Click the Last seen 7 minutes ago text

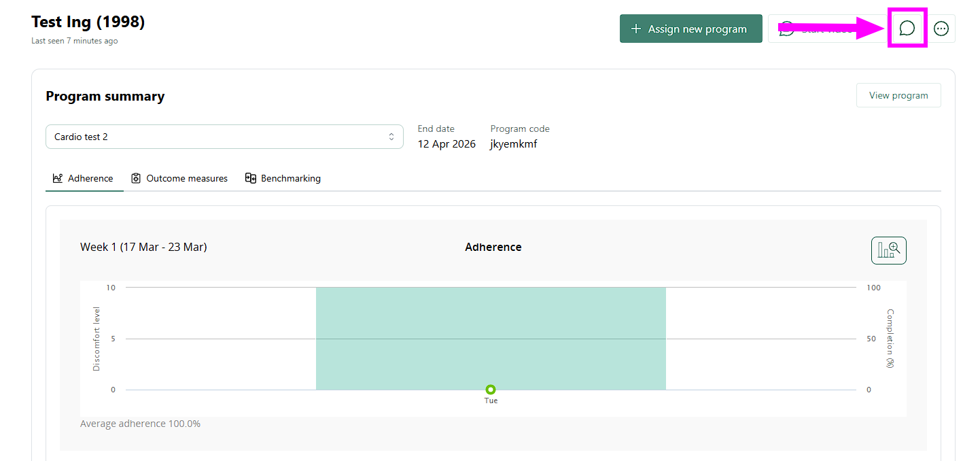tap(75, 41)
